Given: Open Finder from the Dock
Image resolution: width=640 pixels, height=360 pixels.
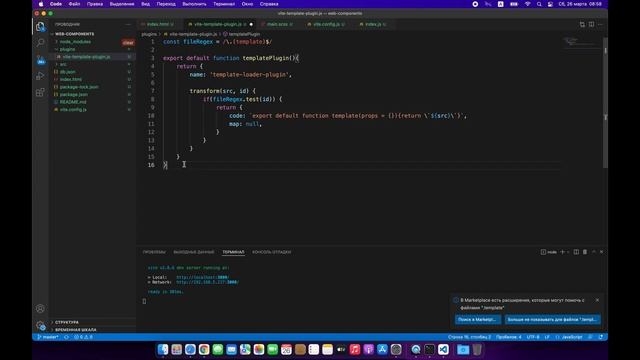Looking at the screenshot, I should (163, 349).
